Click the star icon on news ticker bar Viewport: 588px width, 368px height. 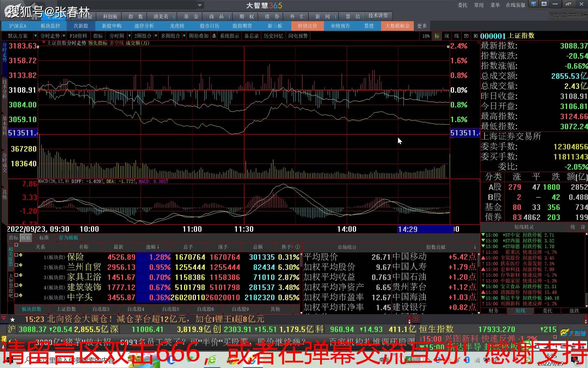13,319
